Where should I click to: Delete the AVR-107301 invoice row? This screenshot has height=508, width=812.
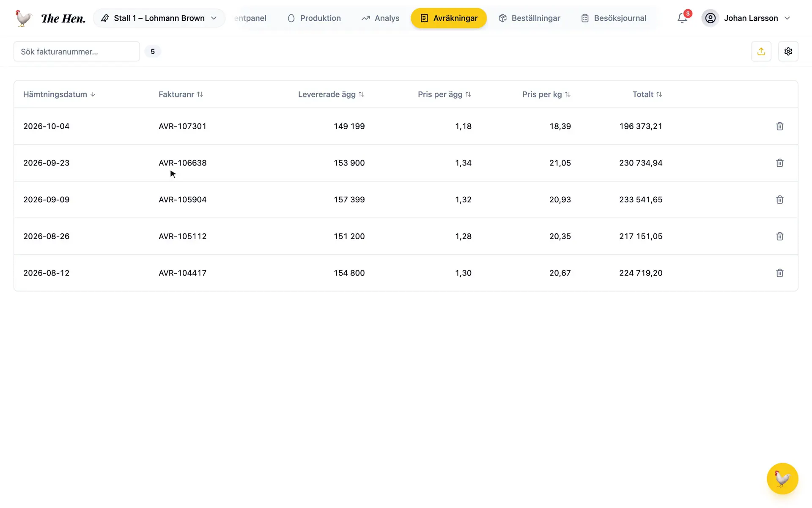click(x=779, y=126)
